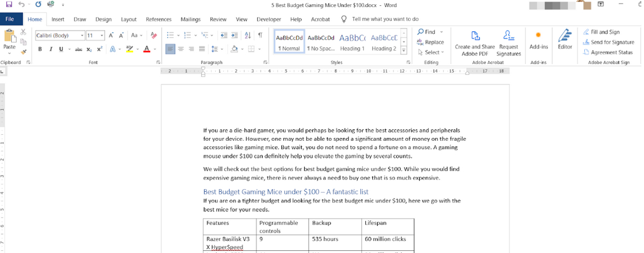Cut selection with the scissors icon
This screenshot has width=644, height=253.
(23, 32)
